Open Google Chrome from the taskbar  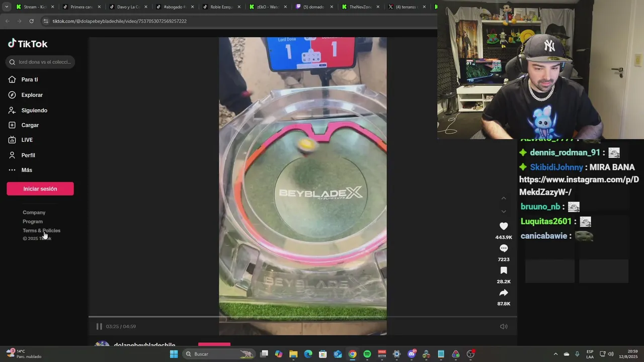coord(352,354)
